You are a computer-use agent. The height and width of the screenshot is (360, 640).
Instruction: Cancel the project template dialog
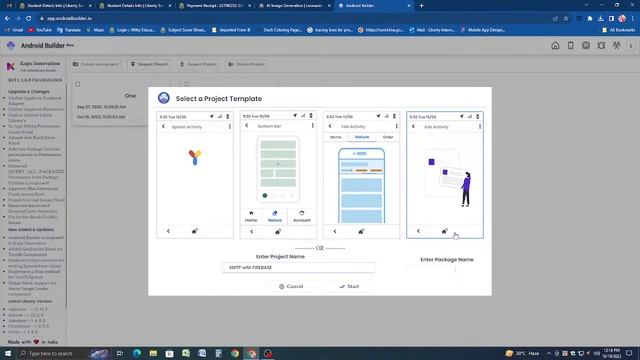click(291, 287)
